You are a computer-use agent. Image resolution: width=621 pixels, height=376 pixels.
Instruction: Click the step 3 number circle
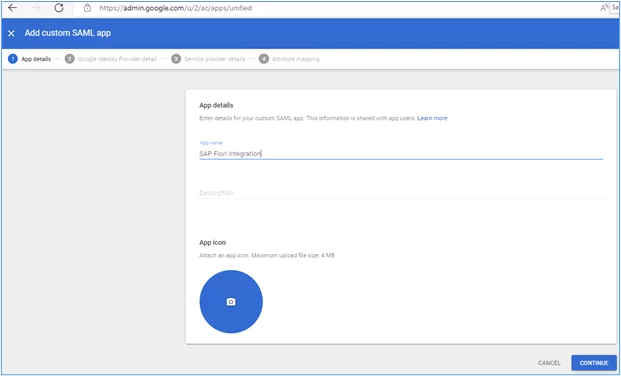pyautogui.click(x=176, y=59)
